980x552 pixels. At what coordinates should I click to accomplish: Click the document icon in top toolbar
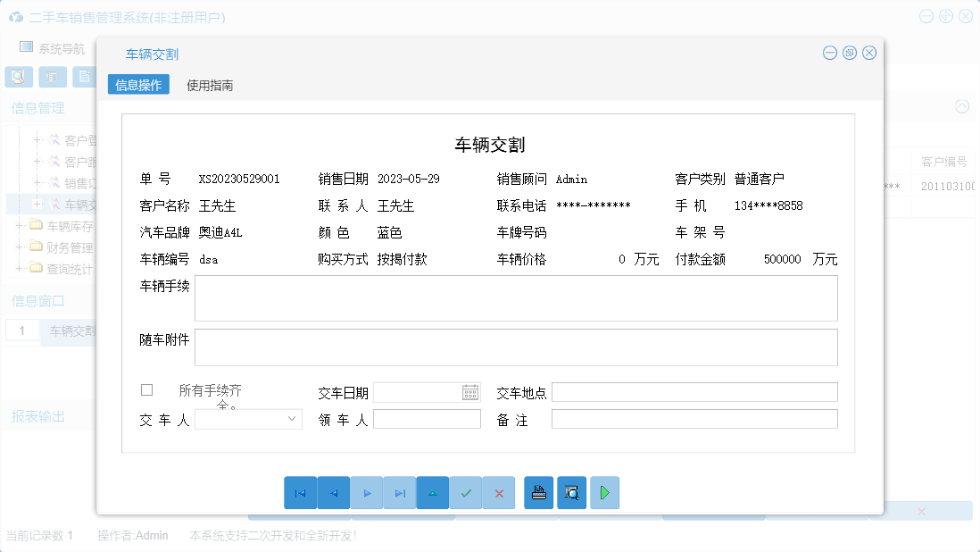(x=85, y=77)
